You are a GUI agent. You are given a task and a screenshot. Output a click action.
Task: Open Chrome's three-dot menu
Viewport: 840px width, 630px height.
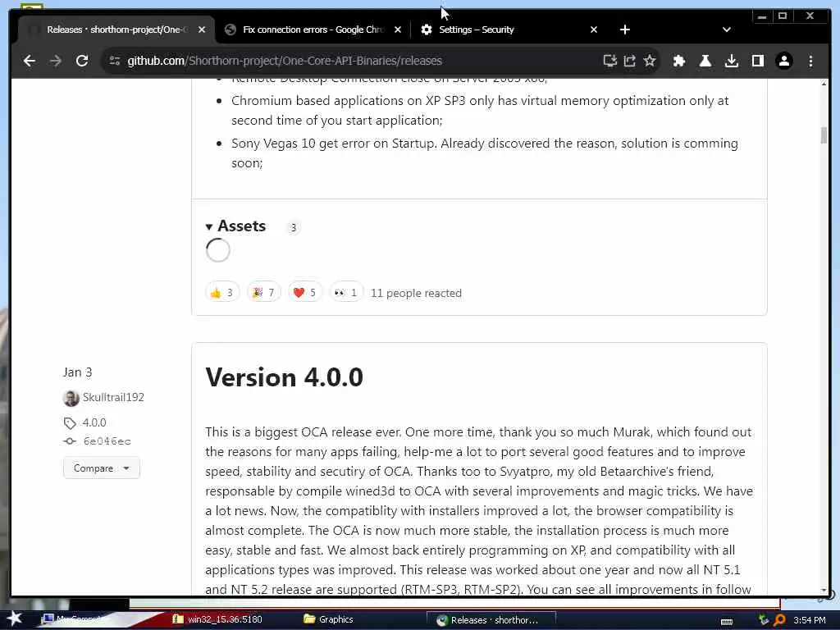coord(810,61)
